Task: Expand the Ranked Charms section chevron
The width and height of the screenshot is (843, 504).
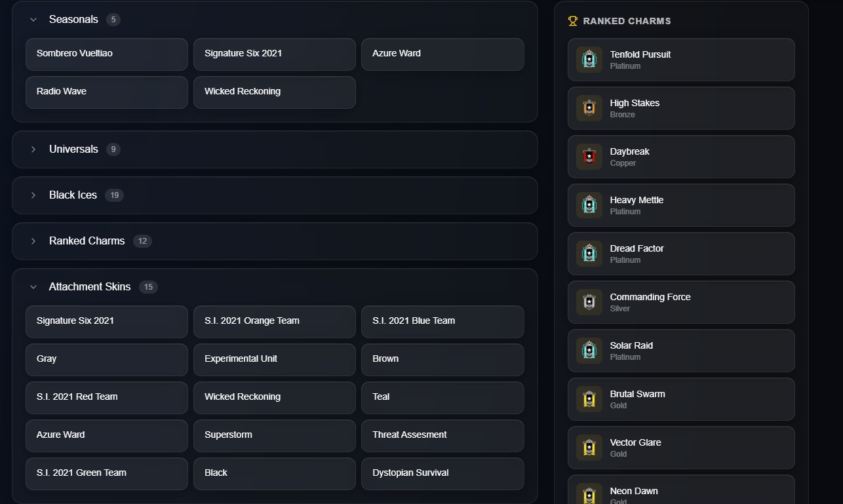Action: (x=33, y=241)
